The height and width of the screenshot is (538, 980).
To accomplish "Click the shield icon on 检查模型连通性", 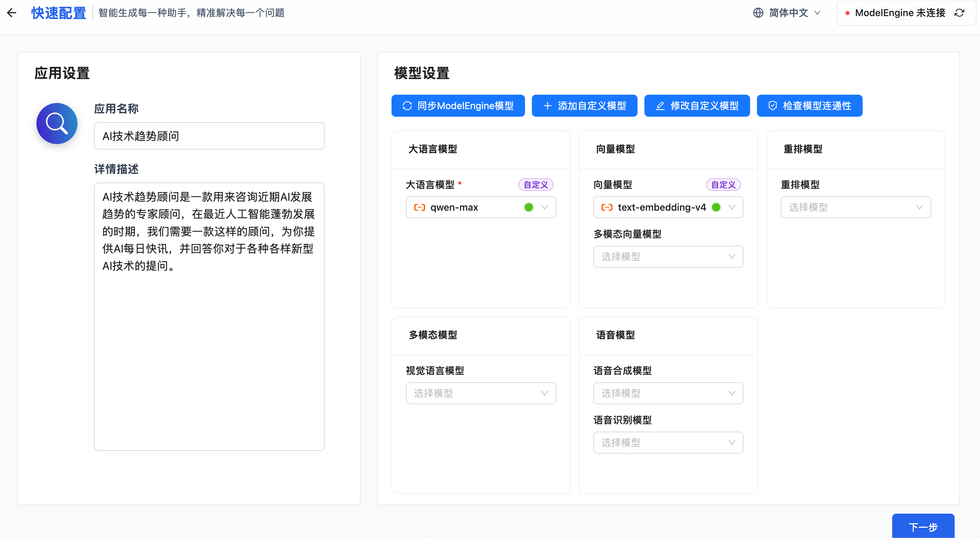I will tap(772, 106).
